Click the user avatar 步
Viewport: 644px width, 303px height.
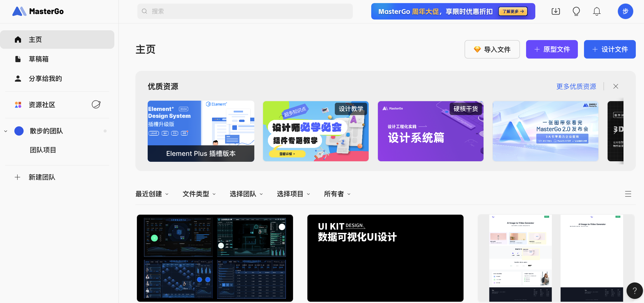pyautogui.click(x=625, y=11)
